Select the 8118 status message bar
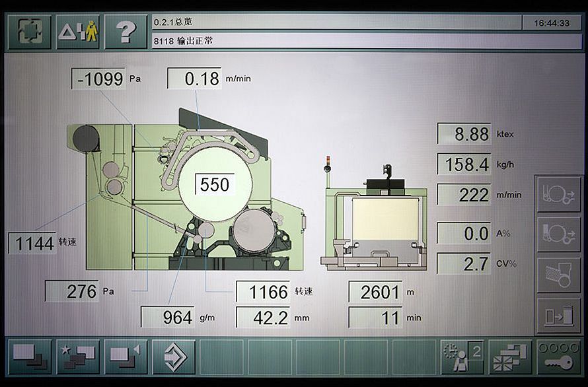Screen dimensions: 588x387 coord(367,41)
